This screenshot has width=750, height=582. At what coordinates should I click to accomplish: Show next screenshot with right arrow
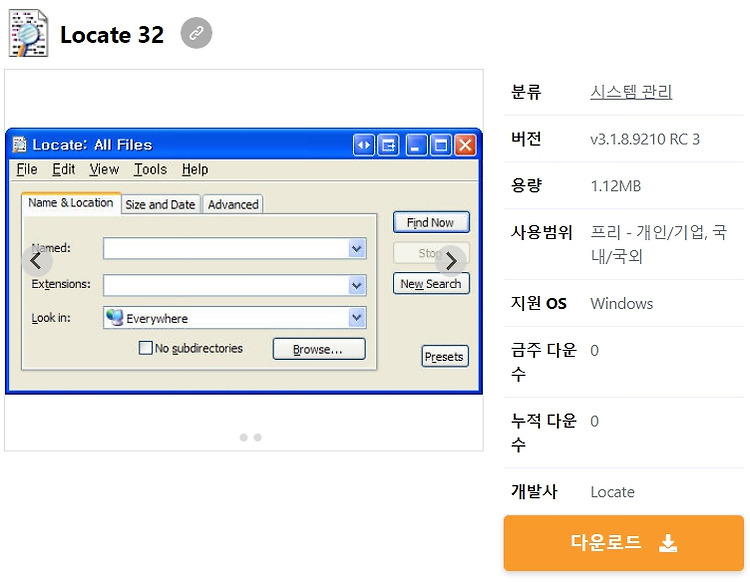[451, 261]
